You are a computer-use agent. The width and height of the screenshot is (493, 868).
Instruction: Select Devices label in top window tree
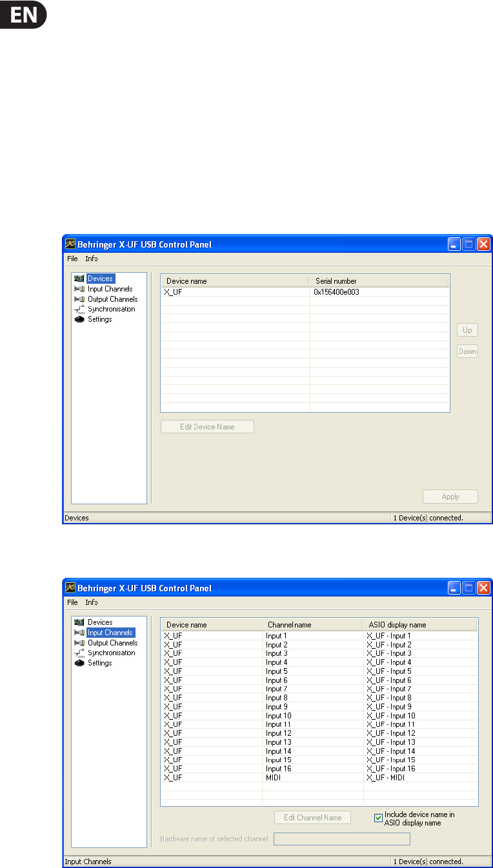pos(100,279)
